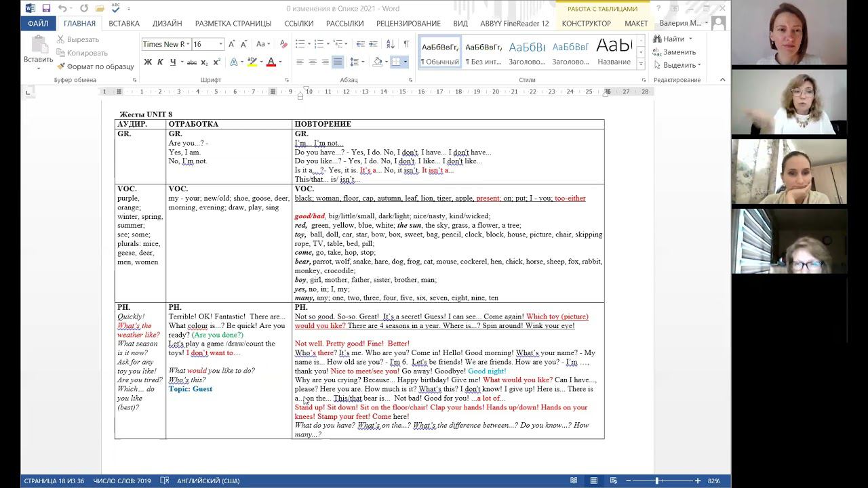
Task: Switch to the РЕЦЕНЗИРОВАНИЕ (Review) tab
Action: (x=408, y=23)
